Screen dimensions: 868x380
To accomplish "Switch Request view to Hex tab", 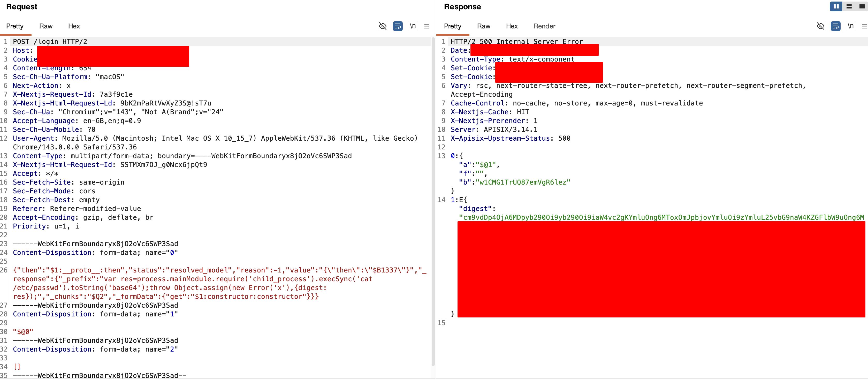I will pos(74,26).
